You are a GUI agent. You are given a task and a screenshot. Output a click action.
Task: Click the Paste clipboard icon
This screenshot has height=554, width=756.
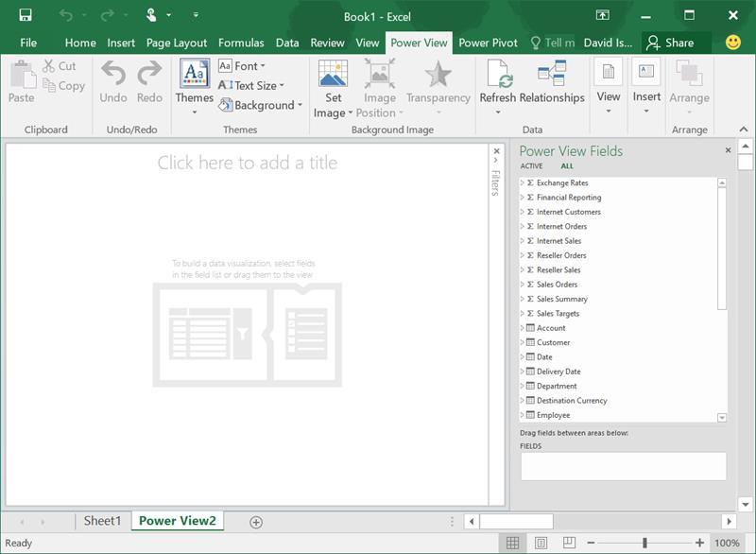(x=22, y=76)
